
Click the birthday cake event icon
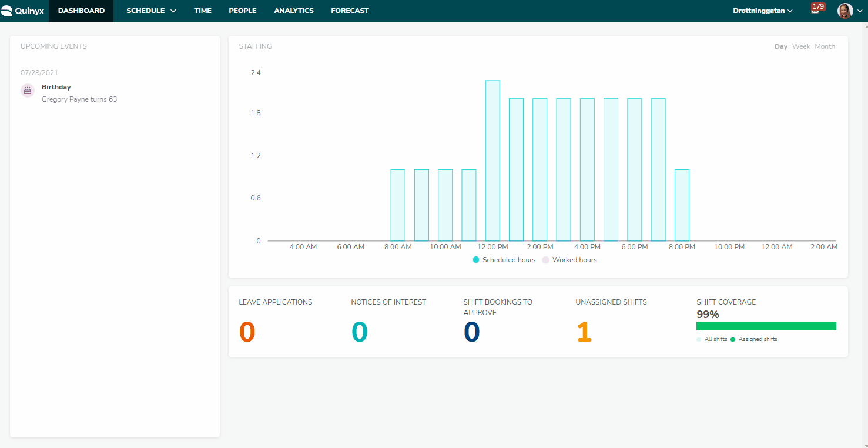28,91
